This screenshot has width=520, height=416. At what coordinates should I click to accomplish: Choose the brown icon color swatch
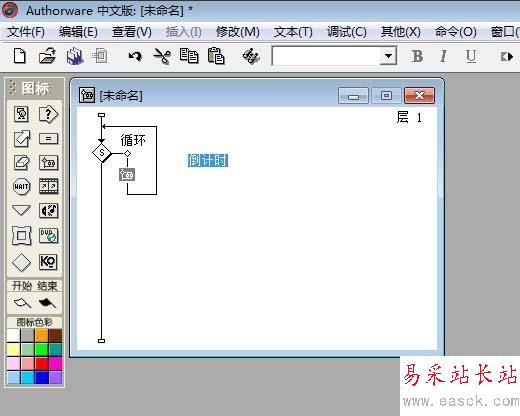click(x=55, y=335)
